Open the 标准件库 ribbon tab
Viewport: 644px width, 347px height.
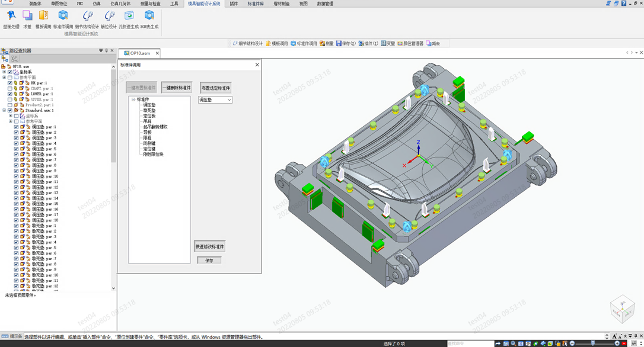coord(256,4)
